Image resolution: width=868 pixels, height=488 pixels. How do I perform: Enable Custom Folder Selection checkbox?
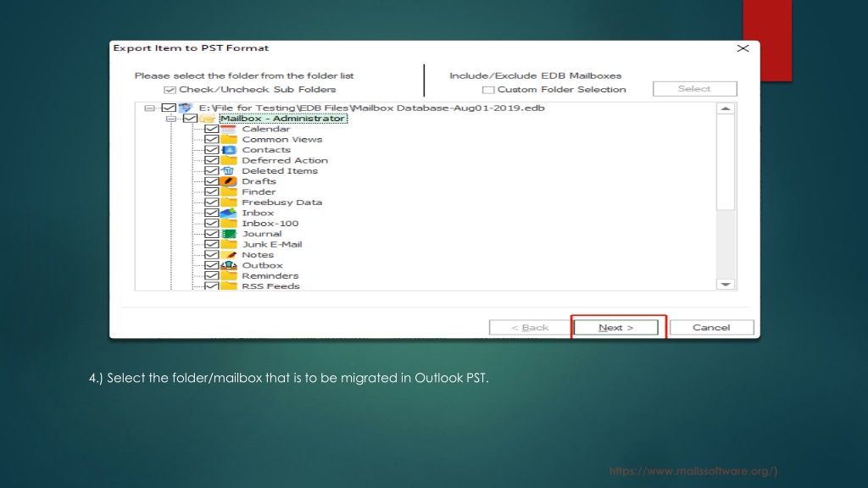(x=487, y=90)
